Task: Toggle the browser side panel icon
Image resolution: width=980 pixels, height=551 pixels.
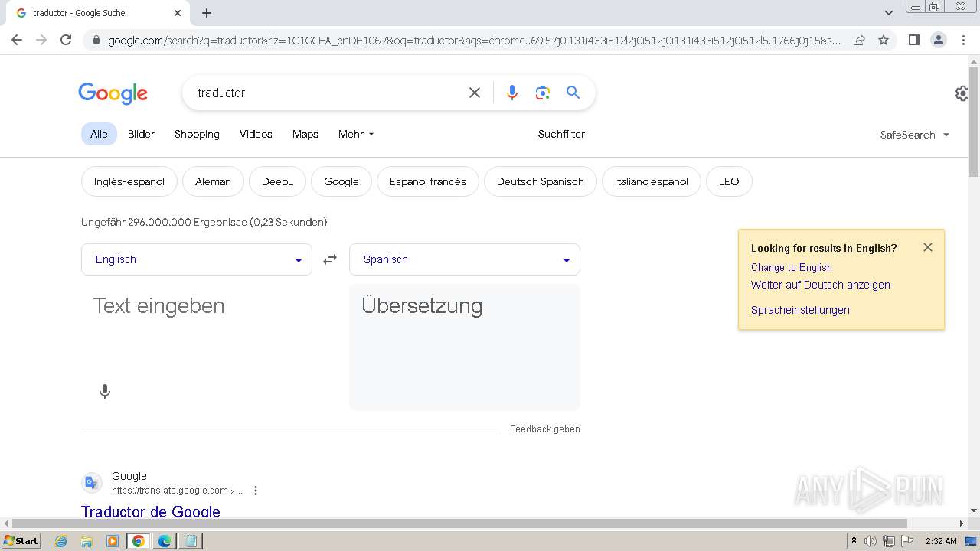Action: (x=913, y=40)
